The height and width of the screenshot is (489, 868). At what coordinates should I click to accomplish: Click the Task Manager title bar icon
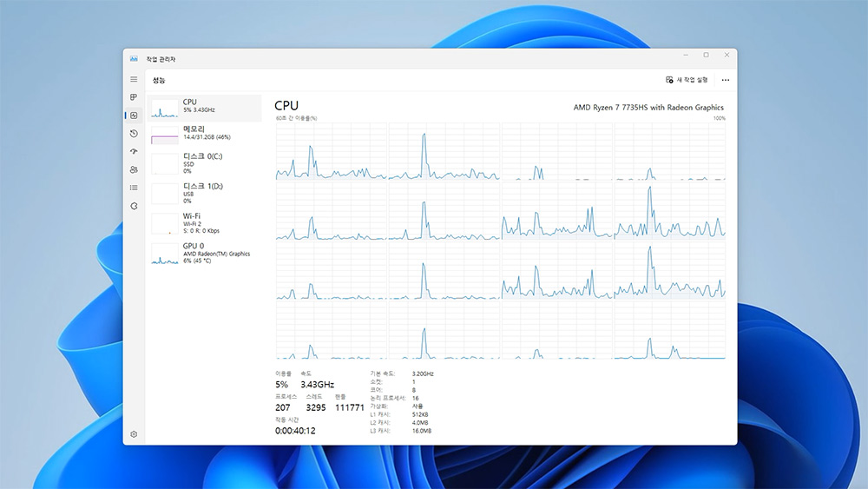134,59
